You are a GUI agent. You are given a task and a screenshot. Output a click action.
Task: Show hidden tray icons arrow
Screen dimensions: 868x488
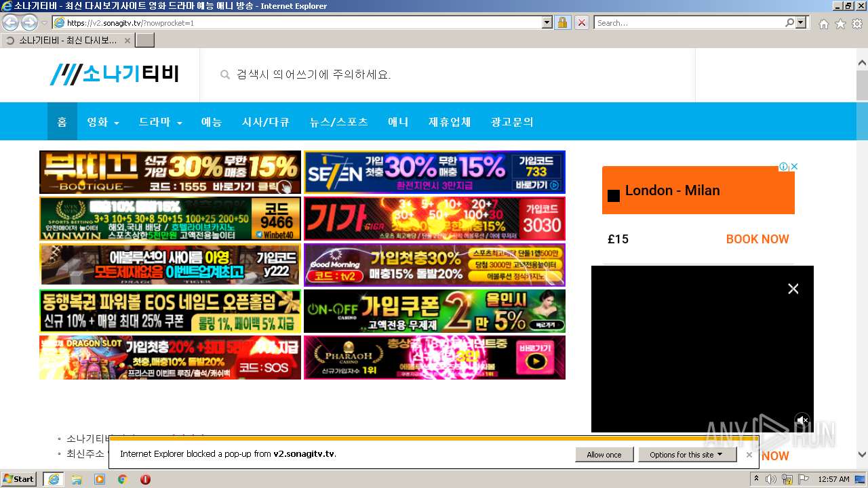(x=757, y=479)
